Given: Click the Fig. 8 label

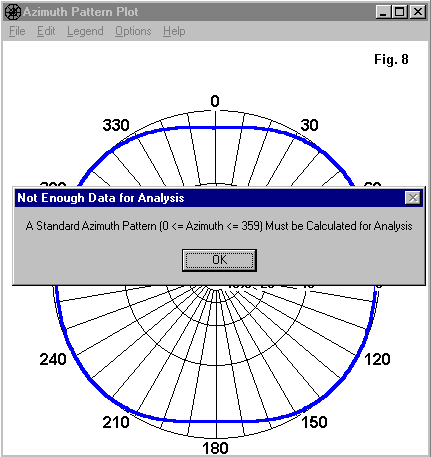Looking at the screenshot, I should click(x=391, y=59).
